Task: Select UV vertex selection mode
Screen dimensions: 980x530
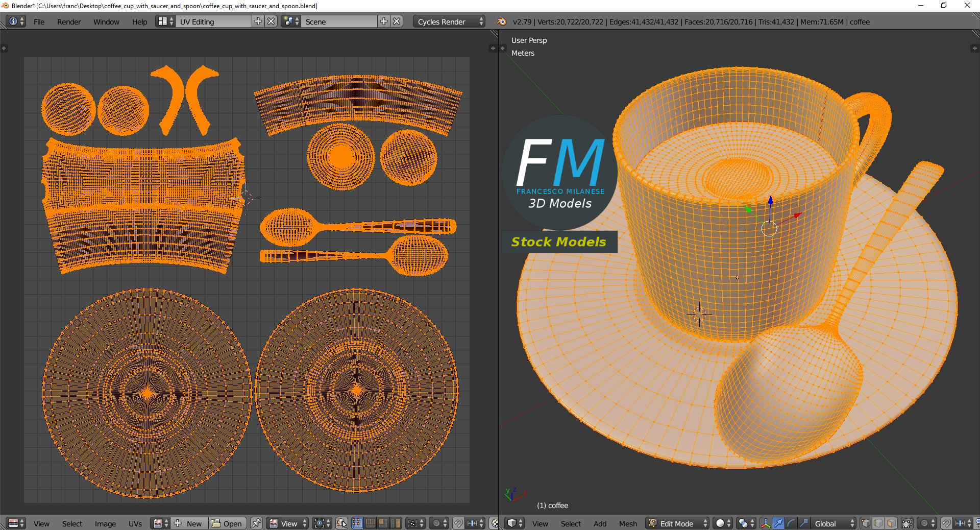Action: click(357, 523)
